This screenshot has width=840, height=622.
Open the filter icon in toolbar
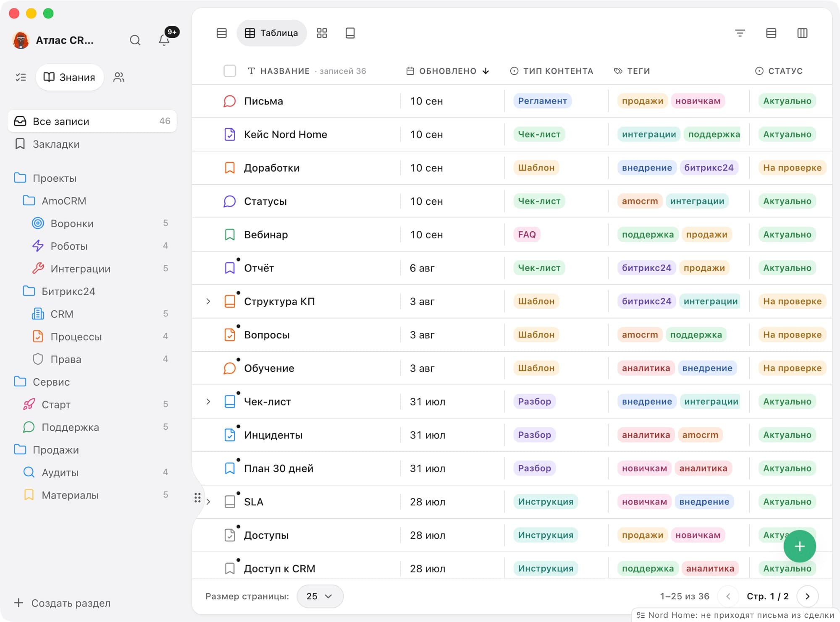point(740,33)
